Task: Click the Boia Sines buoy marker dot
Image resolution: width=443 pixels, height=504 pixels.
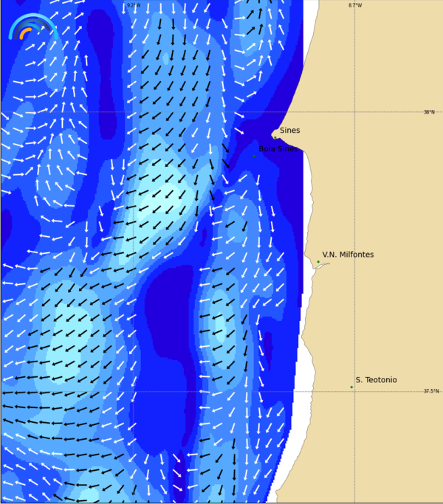Action: (x=254, y=156)
